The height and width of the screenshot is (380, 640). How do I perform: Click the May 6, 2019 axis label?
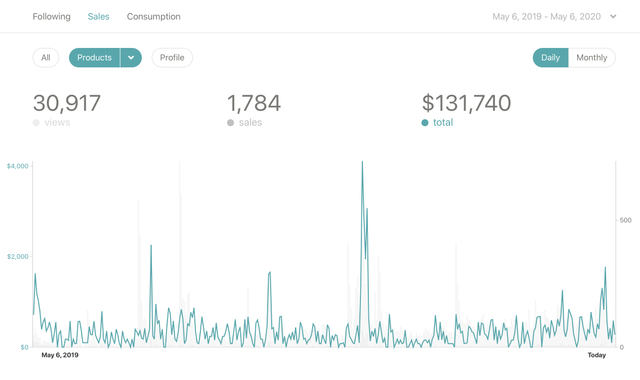coord(60,355)
